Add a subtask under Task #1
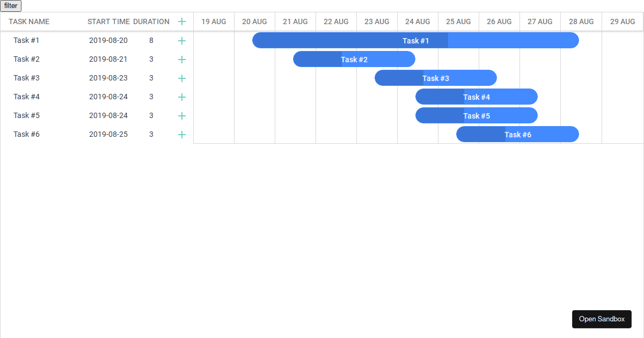 (x=182, y=40)
